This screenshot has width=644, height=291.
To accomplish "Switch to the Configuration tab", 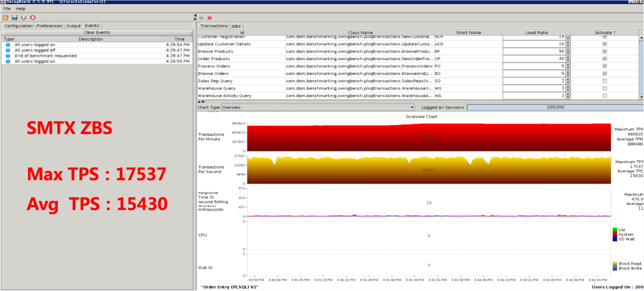I will click(x=18, y=26).
